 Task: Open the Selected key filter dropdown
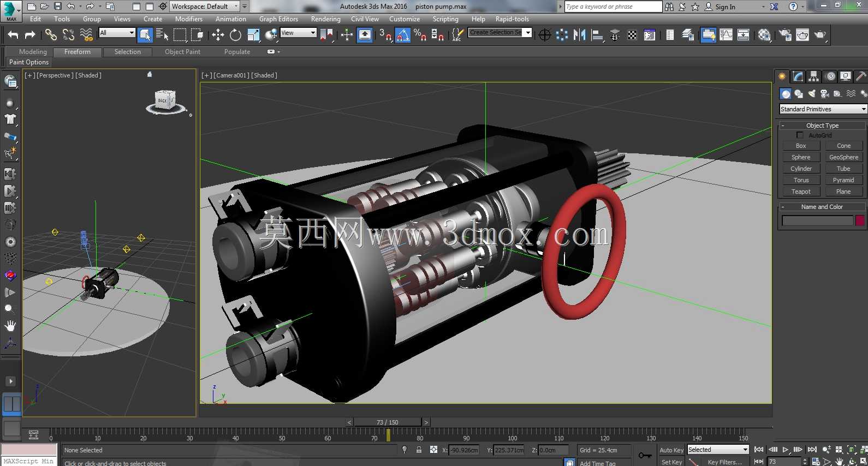(718, 450)
